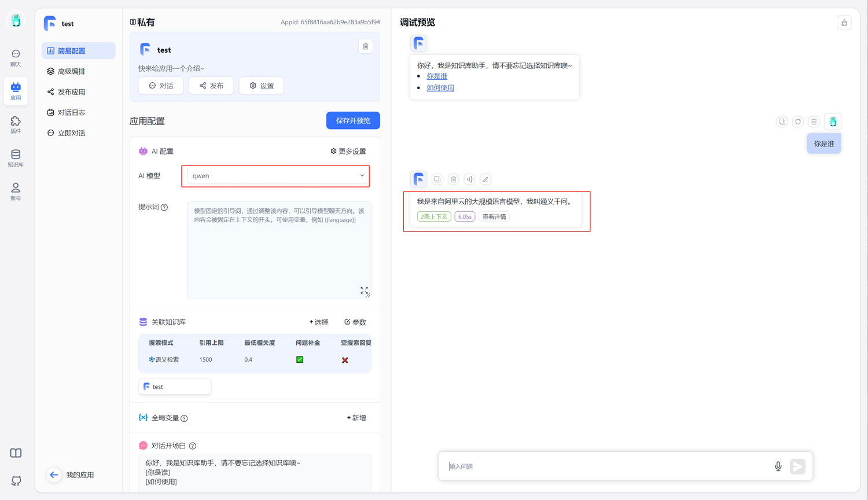Click the 对话开场白 help icon
The width and height of the screenshot is (868, 500).
[193, 446]
